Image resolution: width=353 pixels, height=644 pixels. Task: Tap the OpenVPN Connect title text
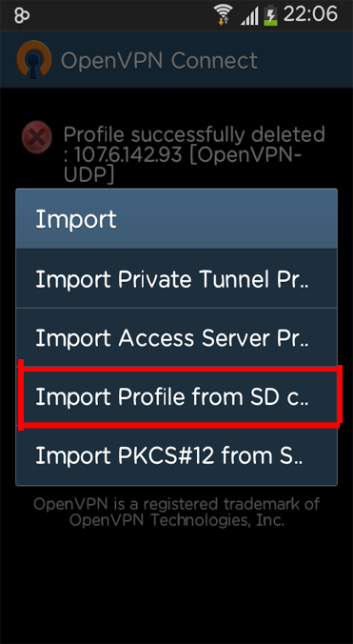click(159, 60)
